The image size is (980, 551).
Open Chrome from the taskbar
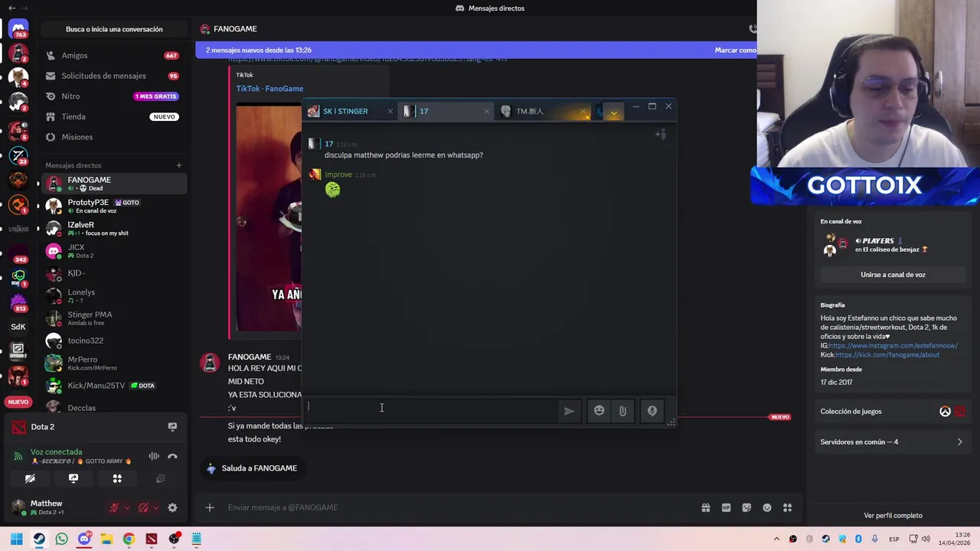[129, 539]
